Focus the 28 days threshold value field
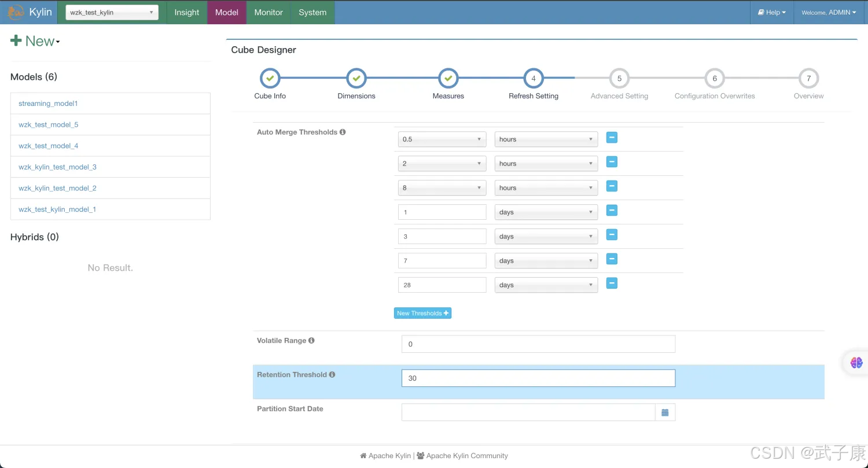 pyautogui.click(x=442, y=285)
